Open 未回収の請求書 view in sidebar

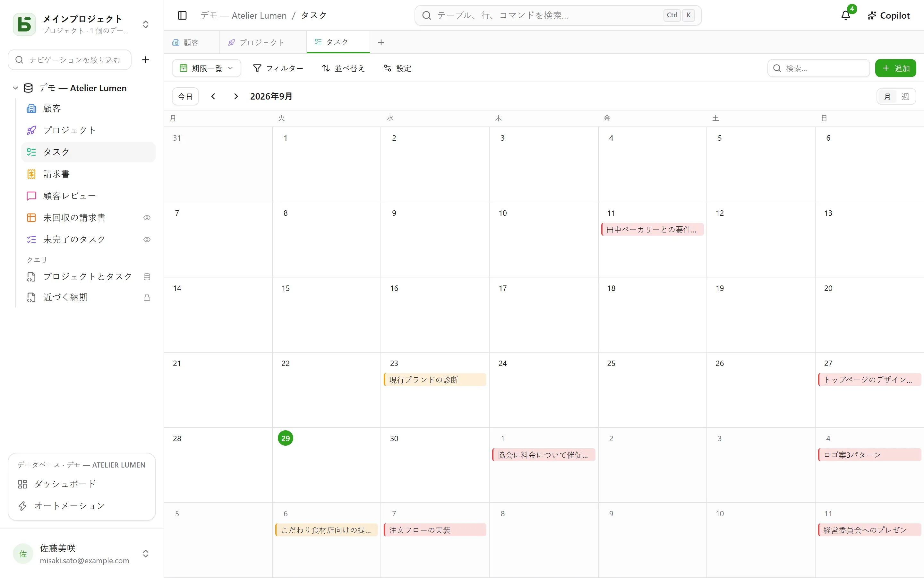(88, 217)
